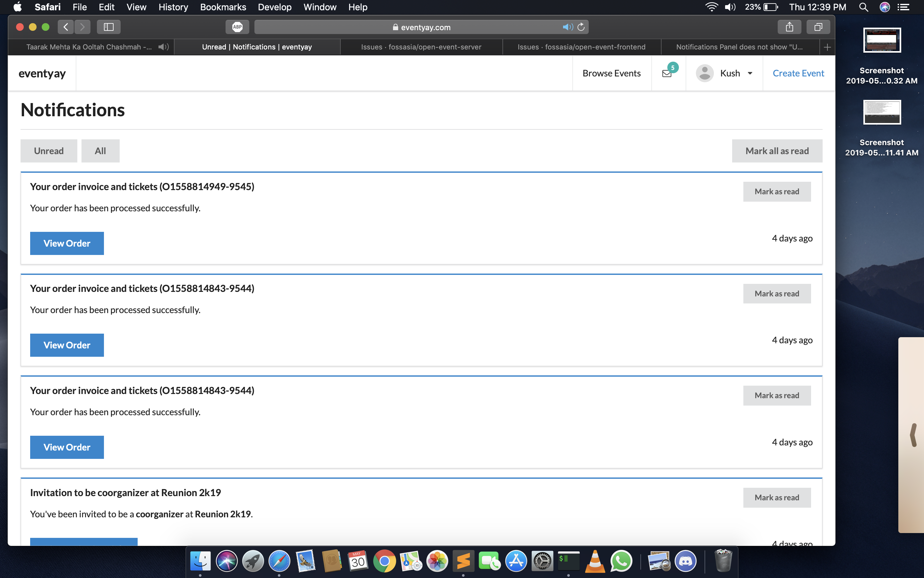Switch to open-event-frontend Issues tab
924x578 pixels.
(x=581, y=47)
